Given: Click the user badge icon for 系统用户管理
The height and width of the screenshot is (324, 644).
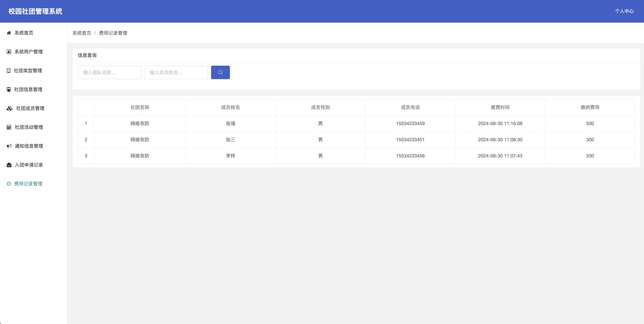Looking at the screenshot, I should point(9,52).
